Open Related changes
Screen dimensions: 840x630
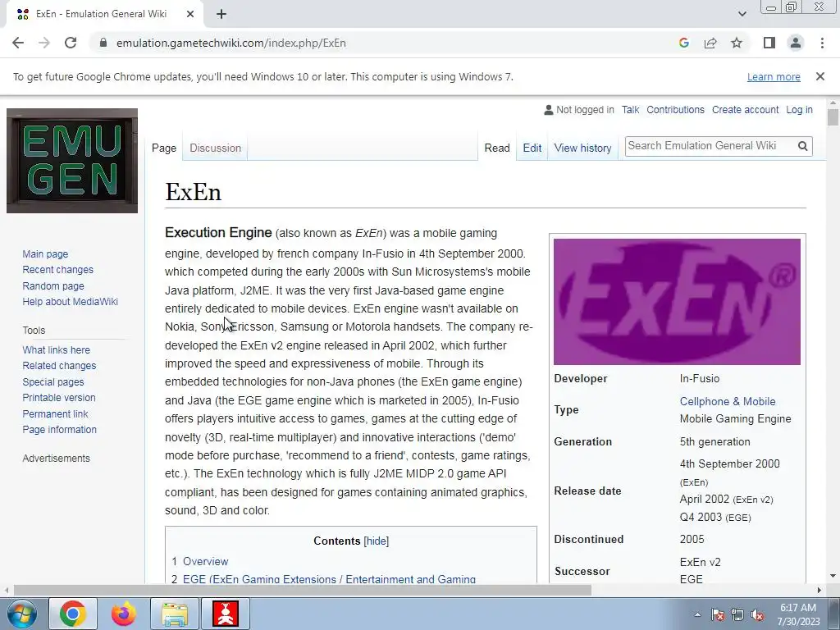coord(59,365)
